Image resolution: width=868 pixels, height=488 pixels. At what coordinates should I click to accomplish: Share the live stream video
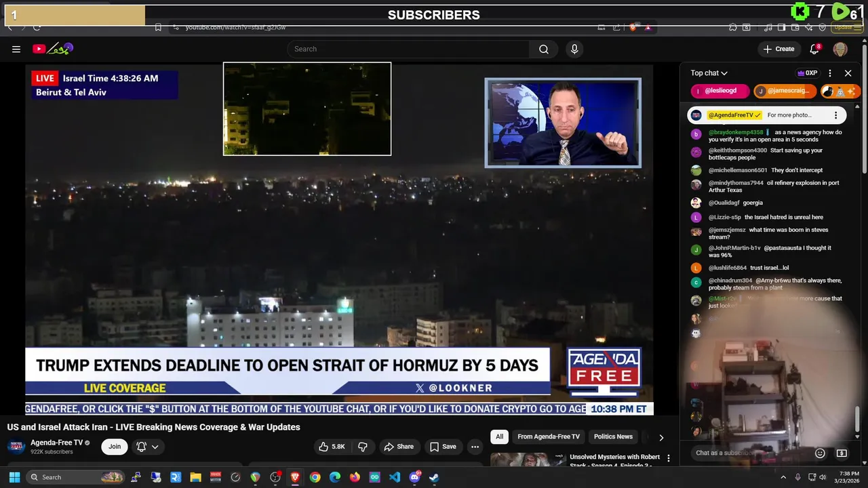(398, 447)
